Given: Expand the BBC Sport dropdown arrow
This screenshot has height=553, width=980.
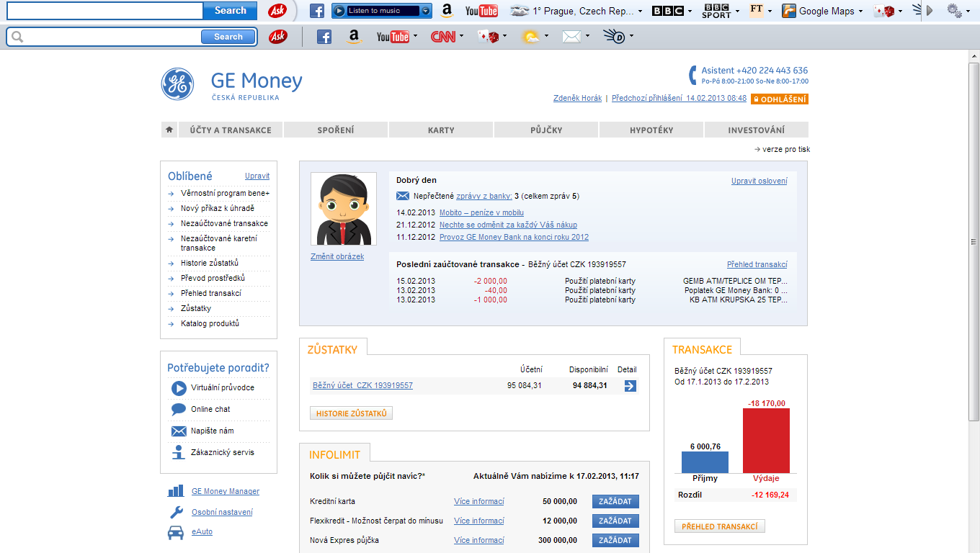Looking at the screenshot, I should point(737,12).
